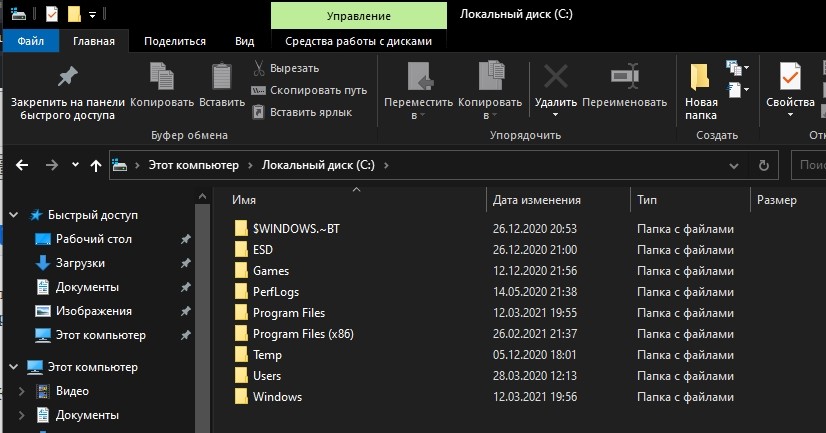Select the Program Files (x86) folder
826x433 pixels.
[303, 334]
